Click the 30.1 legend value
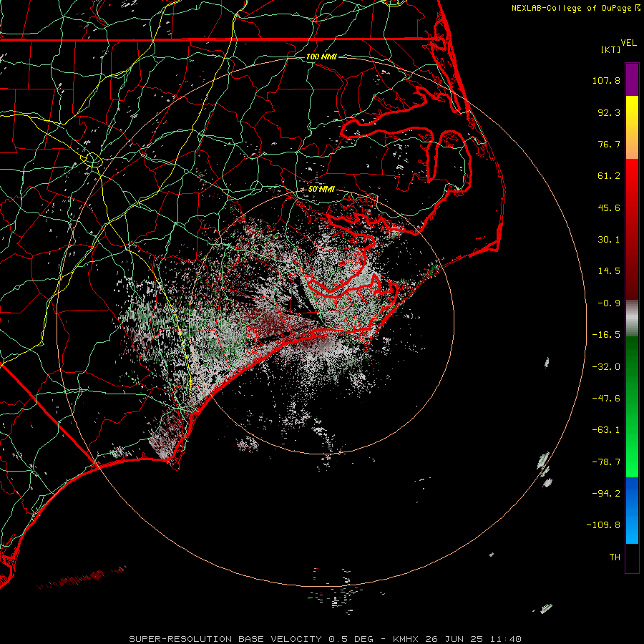 click(x=609, y=240)
